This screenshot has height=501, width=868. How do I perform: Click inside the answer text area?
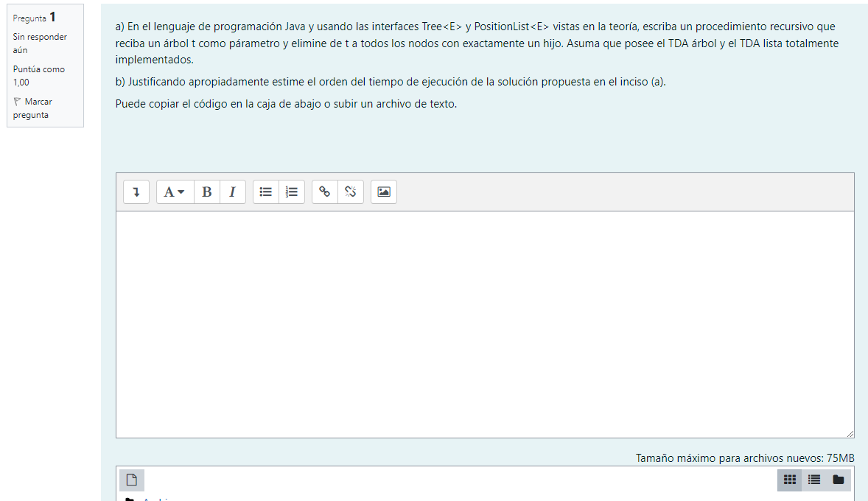(485, 324)
